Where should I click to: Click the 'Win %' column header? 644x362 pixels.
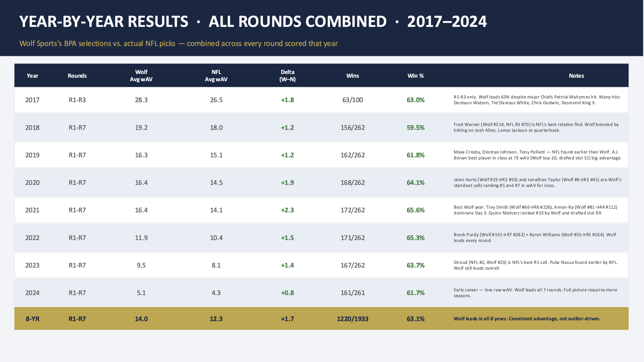[x=416, y=76]
